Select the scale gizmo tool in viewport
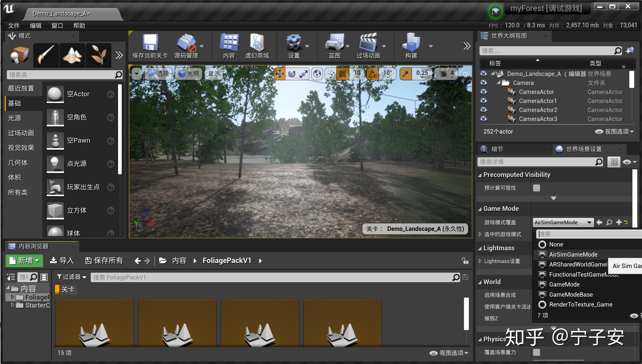This screenshot has width=642, height=364. point(303,74)
